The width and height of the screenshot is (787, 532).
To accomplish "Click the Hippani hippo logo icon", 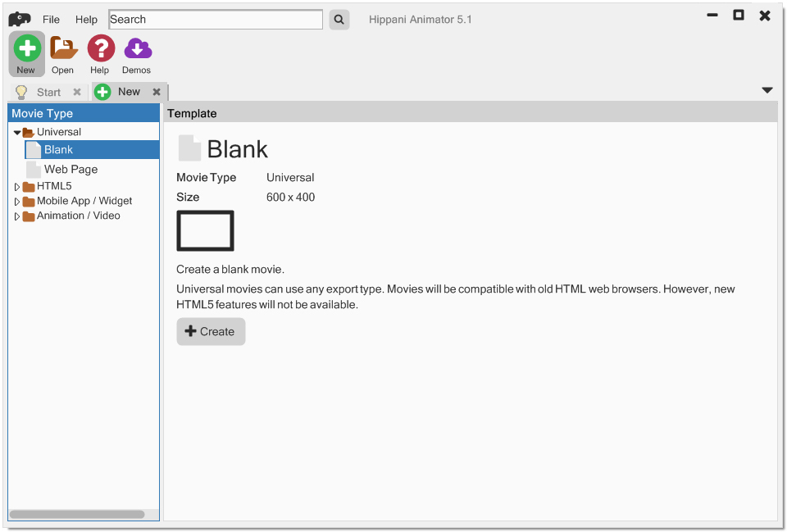I will (x=20, y=19).
